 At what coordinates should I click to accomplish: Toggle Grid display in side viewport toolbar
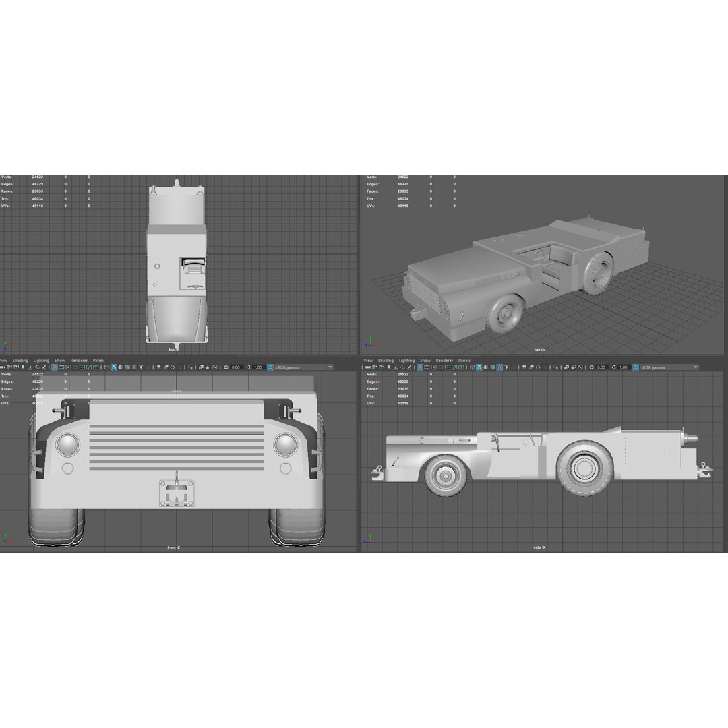coord(420,367)
